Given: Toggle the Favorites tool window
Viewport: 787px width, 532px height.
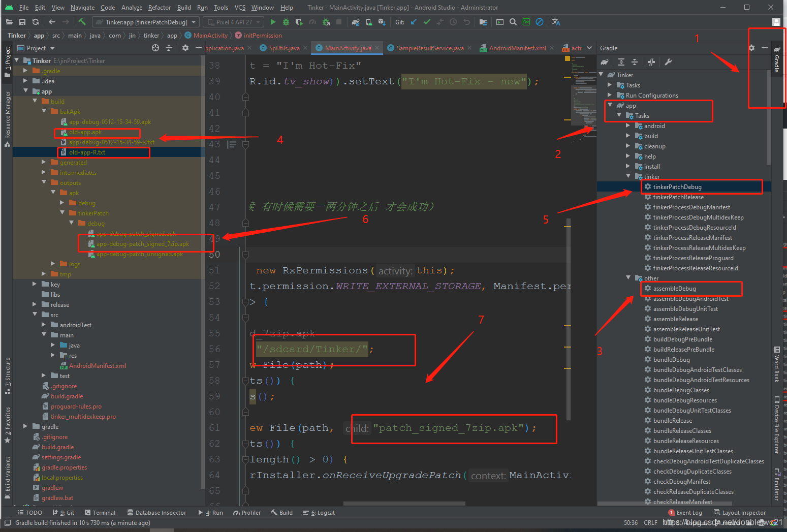Looking at the screenshot, I should [7, 425].
